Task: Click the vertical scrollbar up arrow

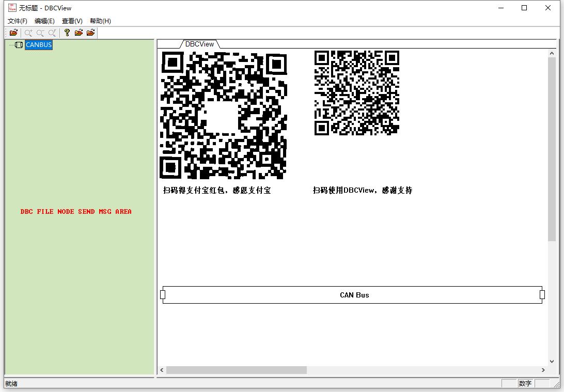Action: pyautogui.click(x=552, y=53)
